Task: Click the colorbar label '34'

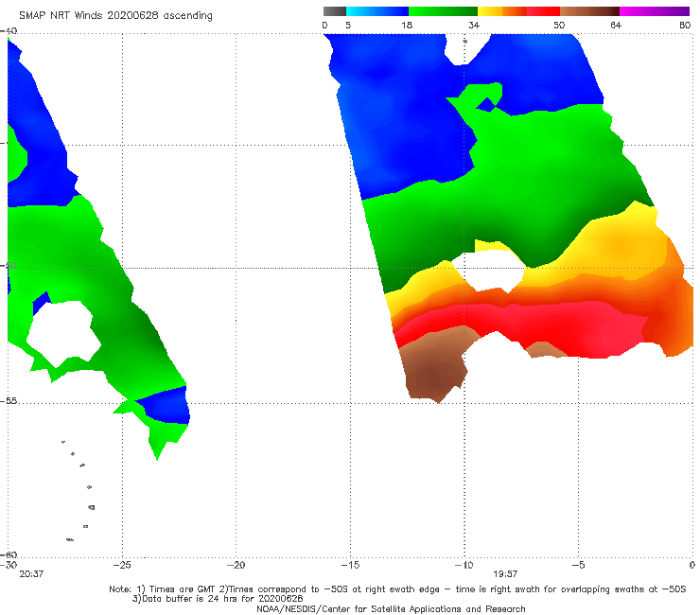Action: coord(474,26)
